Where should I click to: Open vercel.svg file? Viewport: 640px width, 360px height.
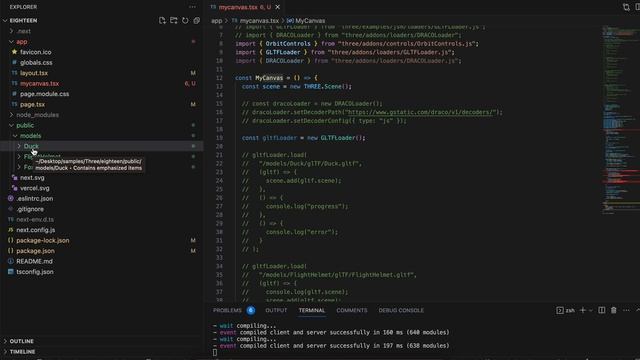pos(35,188)
